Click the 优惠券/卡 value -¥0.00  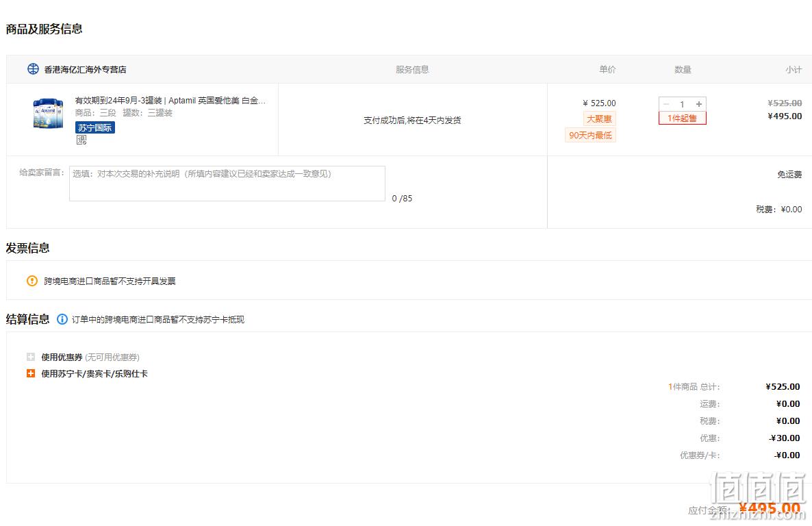pyautogui.click(x=787, y=455)
